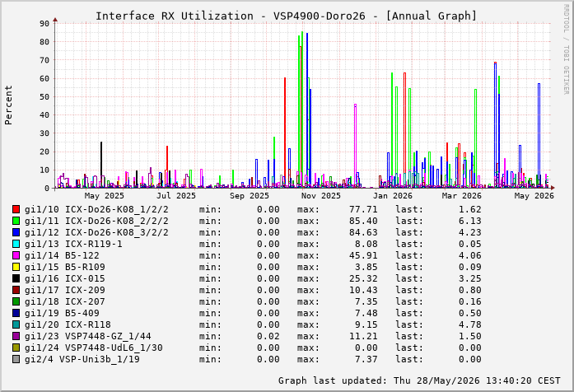Select legend label gi1/15 B5-R109
Viewport: 574px width, 392px height.
(x=65, y=267)
